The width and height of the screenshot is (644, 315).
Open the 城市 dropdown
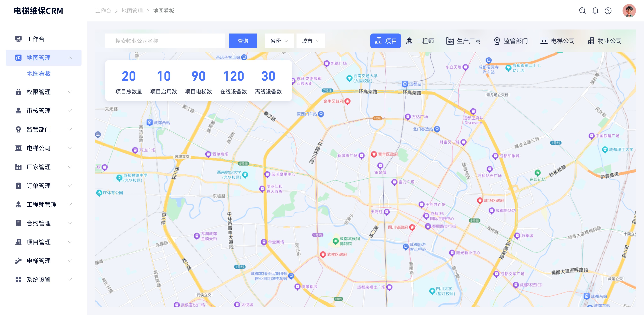310,41
